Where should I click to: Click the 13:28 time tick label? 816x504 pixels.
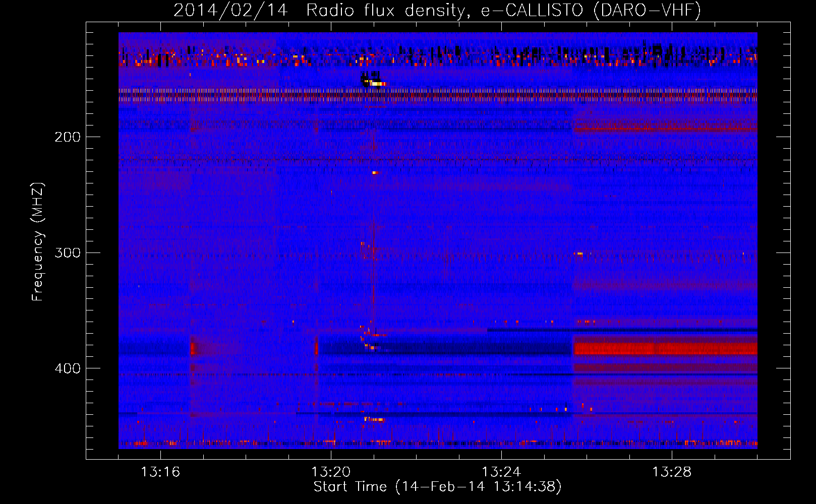(672, 472)
